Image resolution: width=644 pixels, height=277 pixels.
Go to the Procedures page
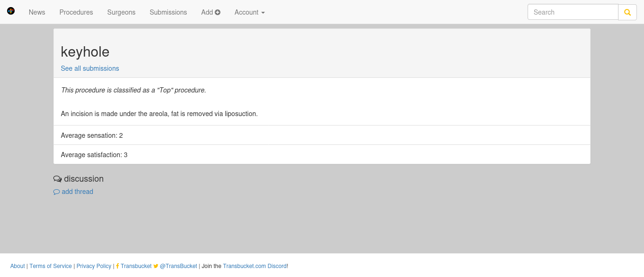(x=76, y=12)
